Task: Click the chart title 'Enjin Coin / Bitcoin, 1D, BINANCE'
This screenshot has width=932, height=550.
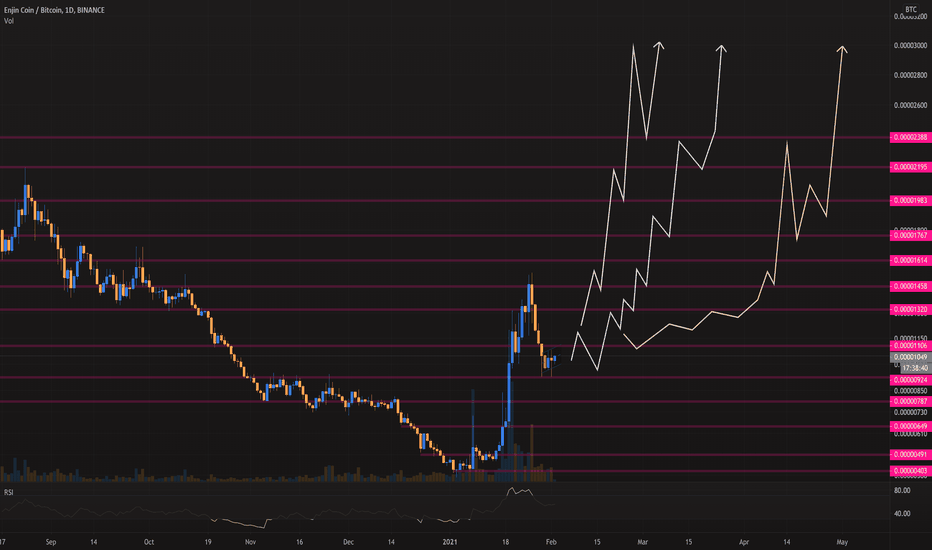Action: (x=54, y=10)
